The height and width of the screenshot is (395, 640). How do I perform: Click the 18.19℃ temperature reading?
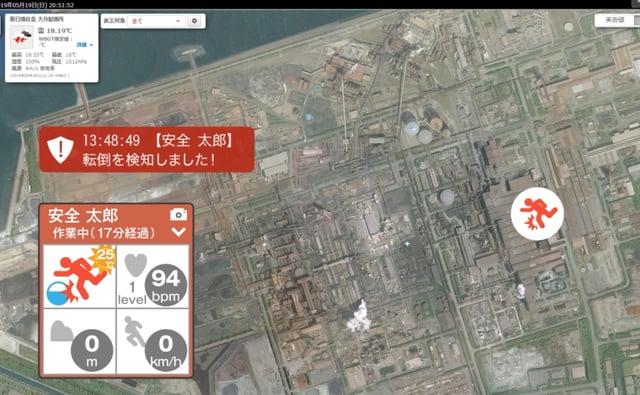[x=59, y=31]
